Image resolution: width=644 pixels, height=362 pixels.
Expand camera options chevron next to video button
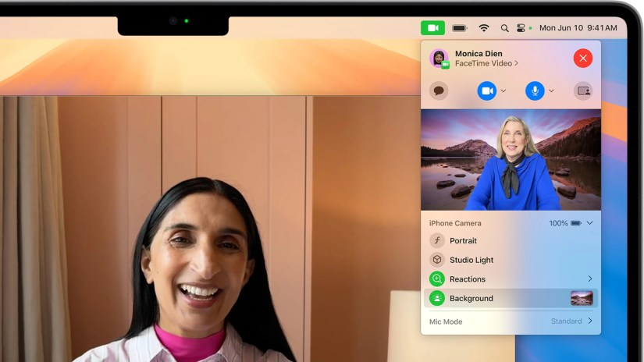(503, 90)
